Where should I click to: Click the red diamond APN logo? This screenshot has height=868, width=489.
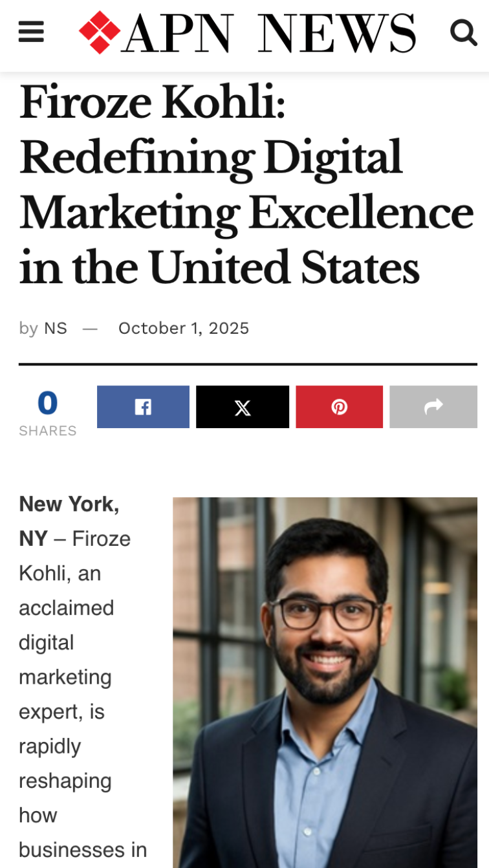[x=100, y=32]
